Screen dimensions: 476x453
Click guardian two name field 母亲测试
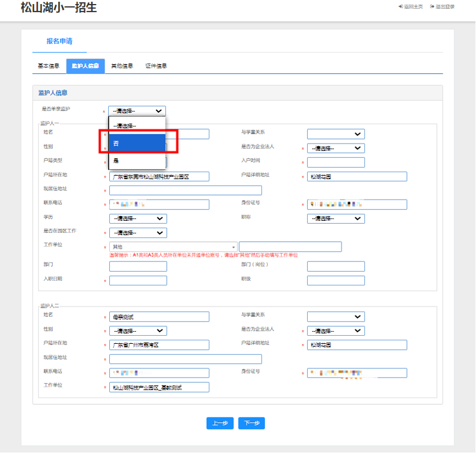pos(159,317)
